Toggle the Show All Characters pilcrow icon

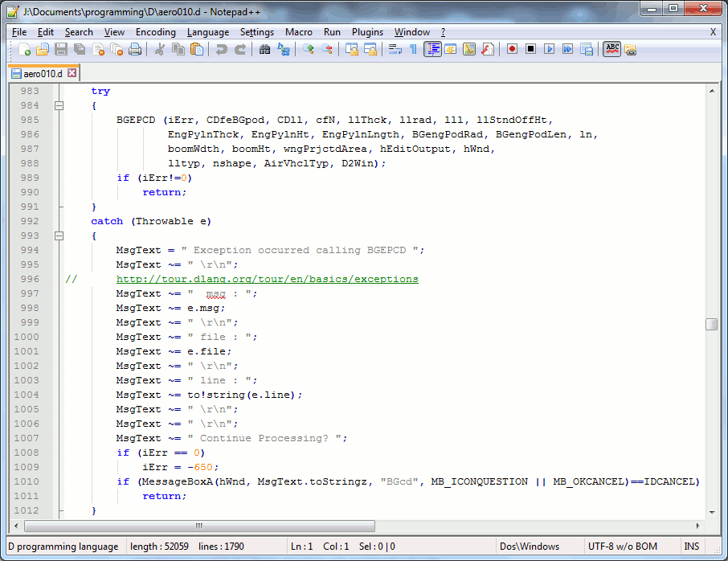coord(413,50)
